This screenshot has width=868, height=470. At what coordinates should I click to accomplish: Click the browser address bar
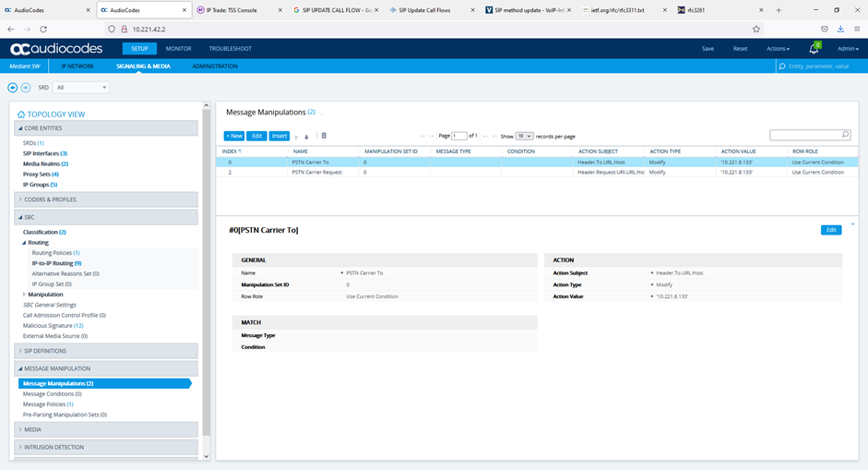[x=432, y=29]
